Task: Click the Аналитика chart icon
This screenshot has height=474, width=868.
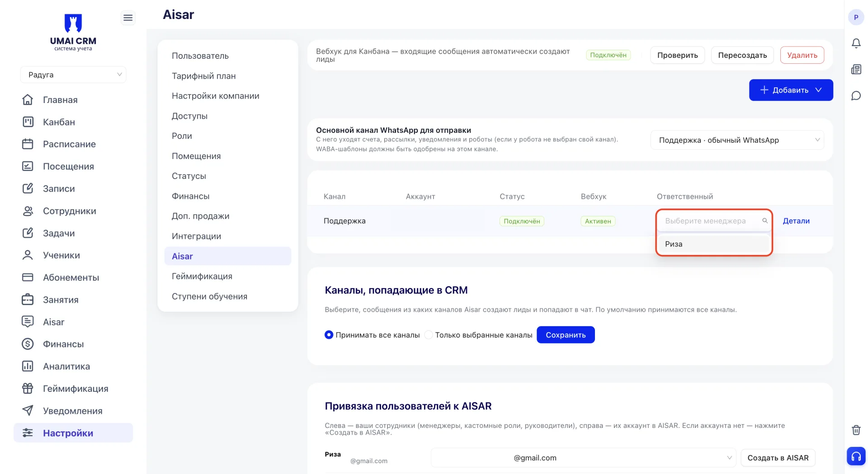Action: pyautogui.click(x=28, y=366)
